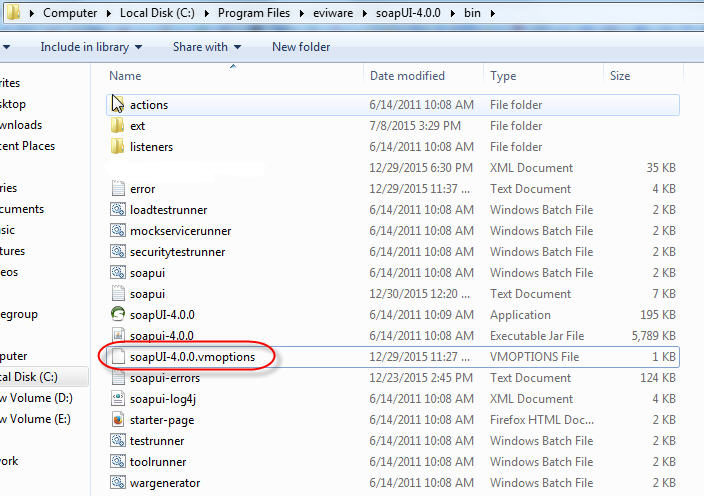
Task: Navigate to Program Files breadcrumb
Action: click(254, 13)
